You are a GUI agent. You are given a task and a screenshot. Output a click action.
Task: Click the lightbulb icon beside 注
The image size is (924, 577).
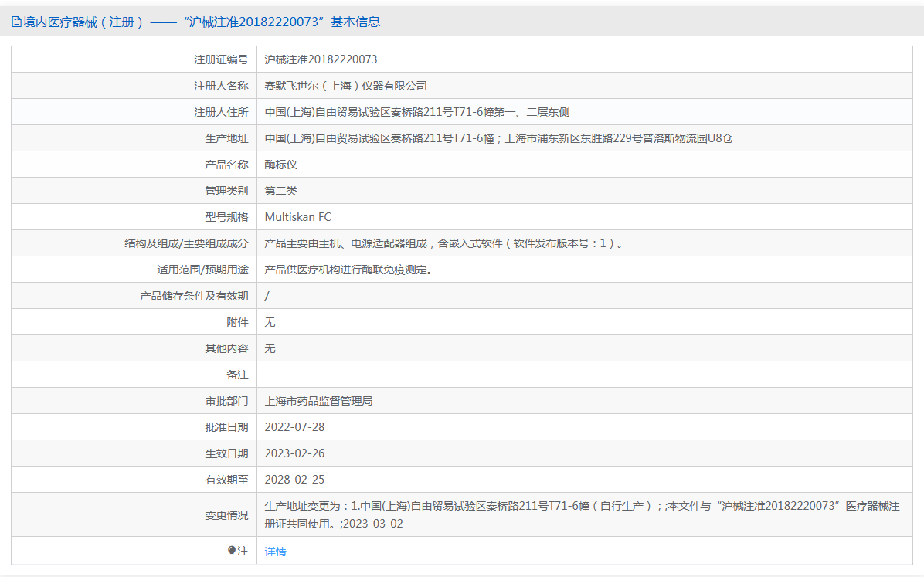click(232, 551)
